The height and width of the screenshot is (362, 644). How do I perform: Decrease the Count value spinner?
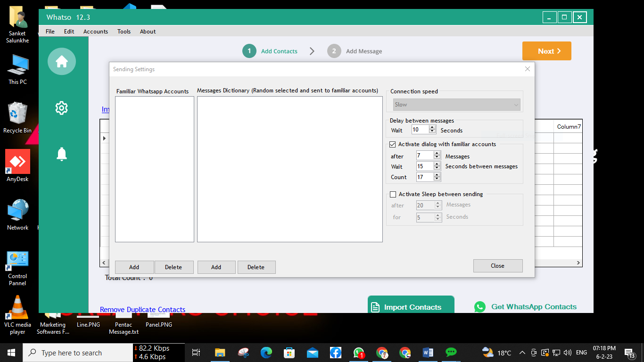tap(437, 179)
